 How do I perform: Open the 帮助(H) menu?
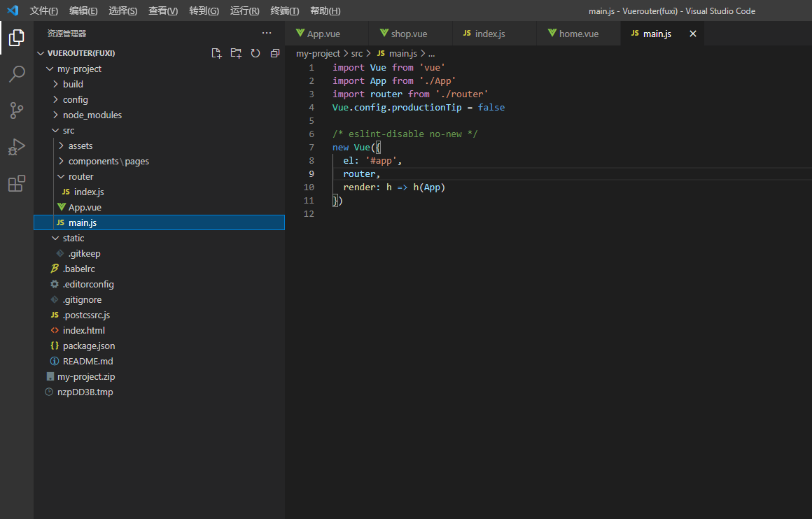[x=325, y=11]
